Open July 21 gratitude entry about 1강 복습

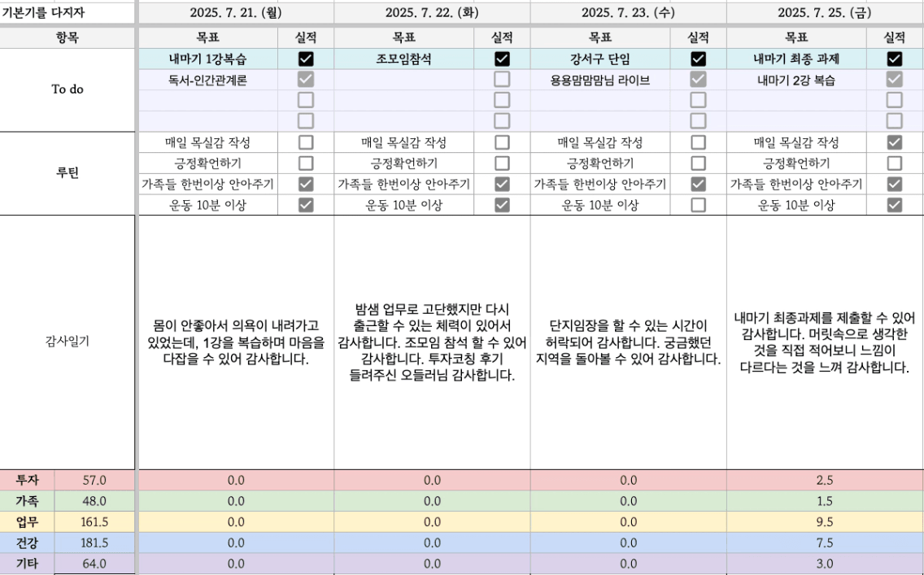point(236,342)
